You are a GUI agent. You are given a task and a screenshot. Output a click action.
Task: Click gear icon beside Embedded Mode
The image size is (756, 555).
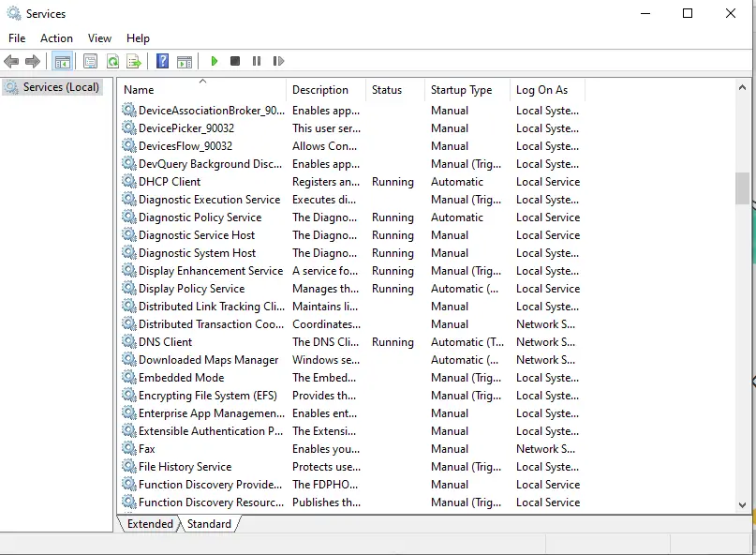(x=128, y=378)
